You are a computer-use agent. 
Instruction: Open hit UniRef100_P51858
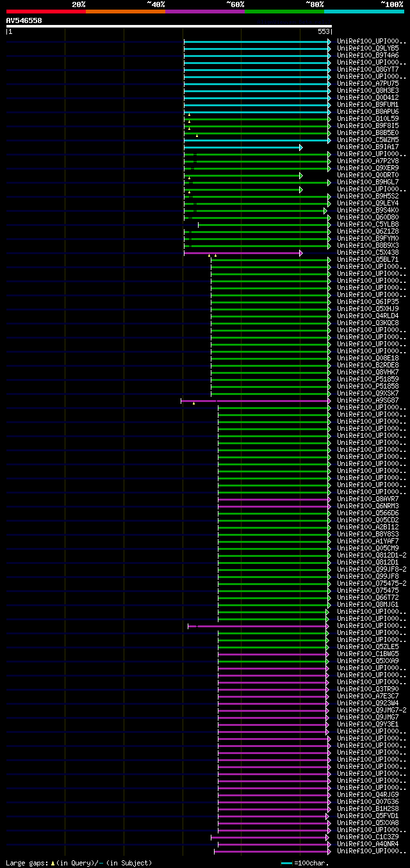click(x=368, y=386)
